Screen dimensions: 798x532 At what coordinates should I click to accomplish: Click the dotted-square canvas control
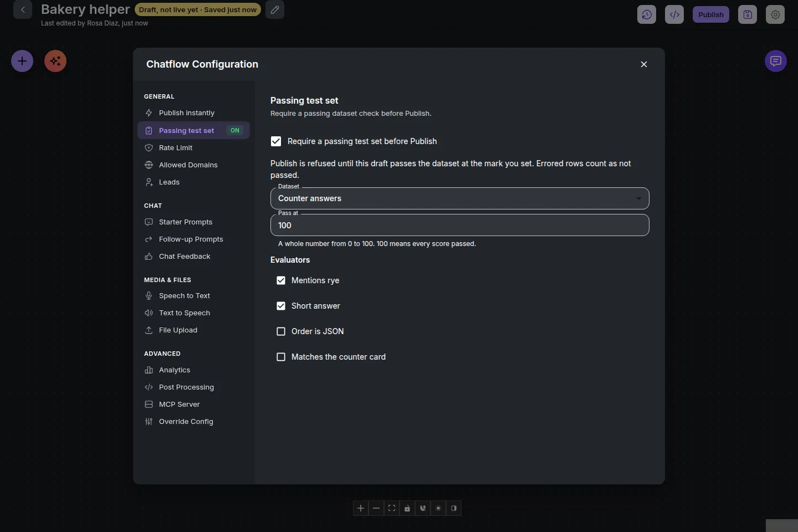pyautogui.click(x=438, y=508)
